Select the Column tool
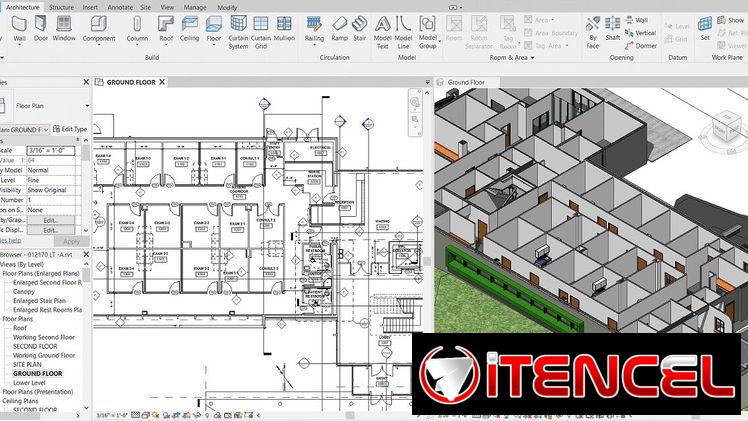This screenshot has height=421, width=748. (137, 29)
